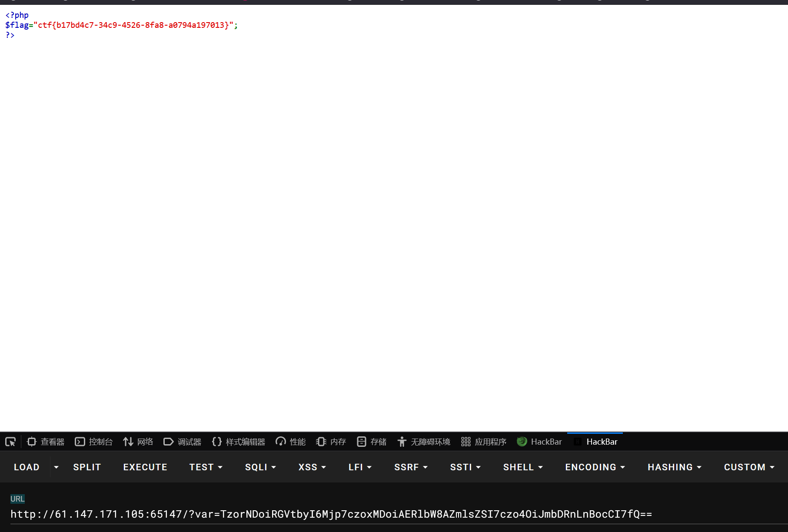Expand the SQLI dropdown menu
This screenshot has height=532, width=788.
coord(260,467)
